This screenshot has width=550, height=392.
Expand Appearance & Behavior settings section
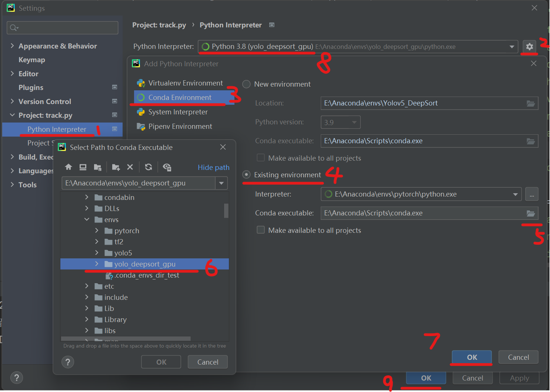(12, 46)
